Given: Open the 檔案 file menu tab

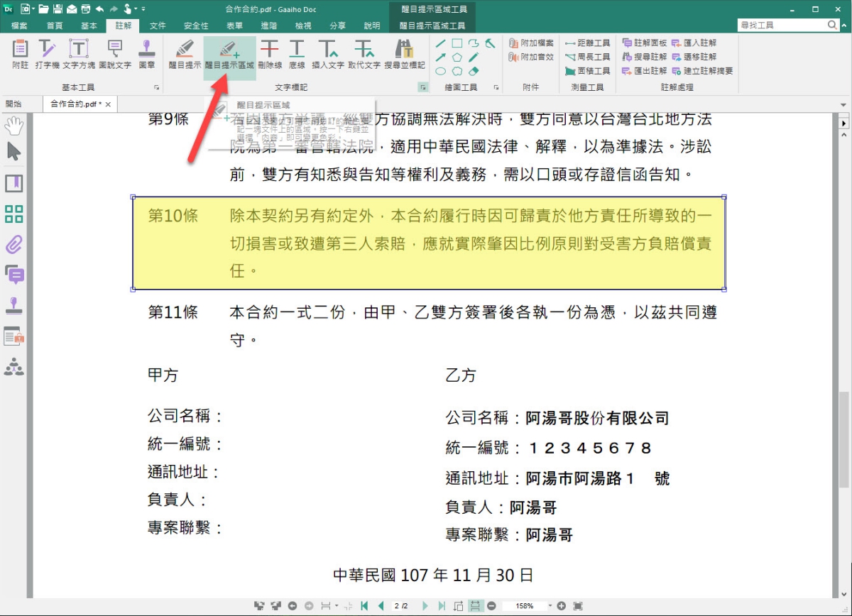Looking at the screenshot, I should [x=19, y=26].
